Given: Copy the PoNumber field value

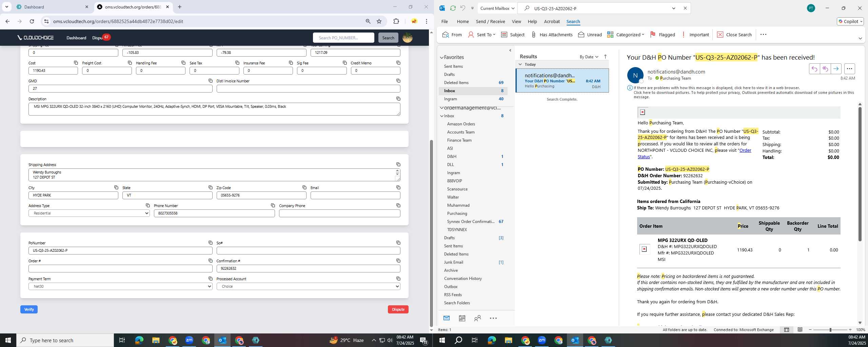Looking at the screenshot, I should (x=211, y=243).
